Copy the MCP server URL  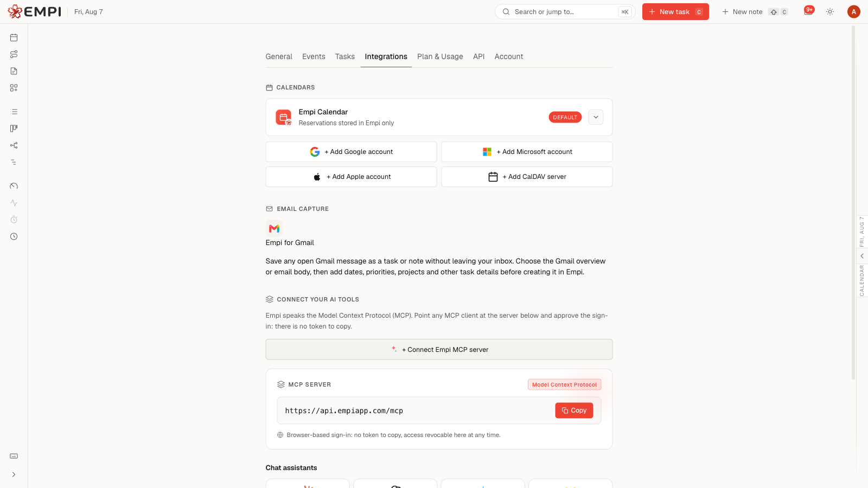click(574, 410)
